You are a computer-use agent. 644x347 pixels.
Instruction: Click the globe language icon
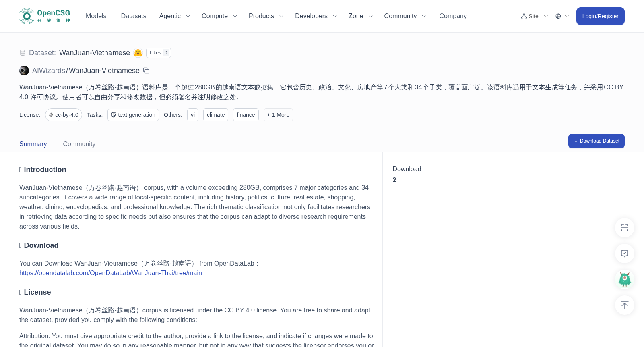pyautogui.click(x=558, y=16)
